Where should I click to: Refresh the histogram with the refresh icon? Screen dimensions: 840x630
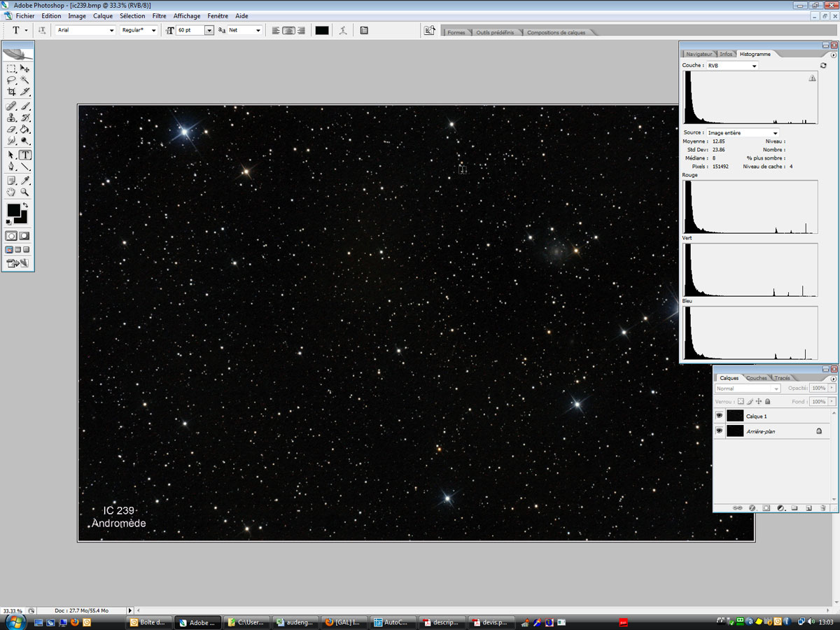point(823,65)
